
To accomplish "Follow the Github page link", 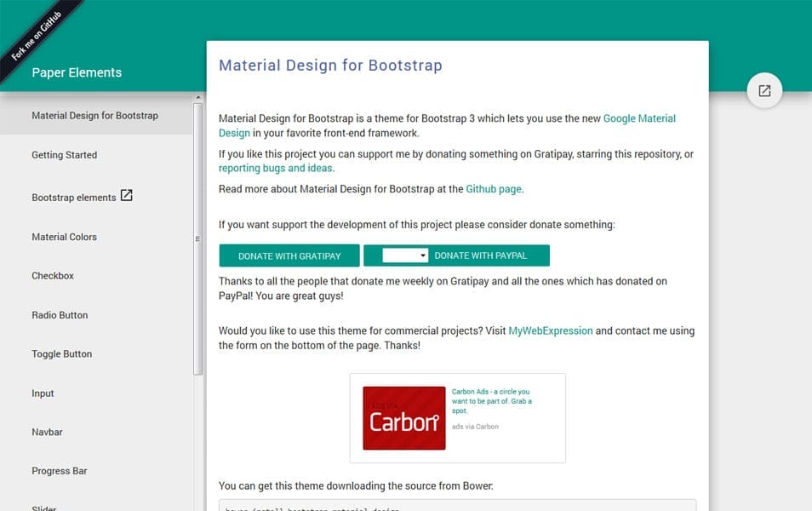I will [x=494, y=189].
